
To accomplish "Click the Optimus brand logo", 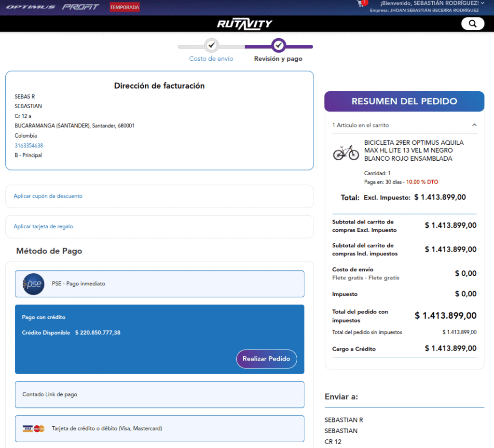I will (30, 7).
